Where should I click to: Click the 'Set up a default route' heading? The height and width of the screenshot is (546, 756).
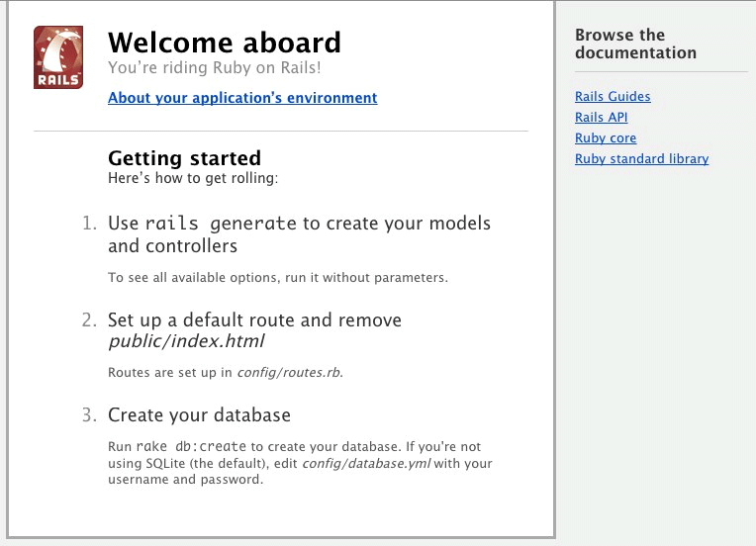tap(254, 320)
